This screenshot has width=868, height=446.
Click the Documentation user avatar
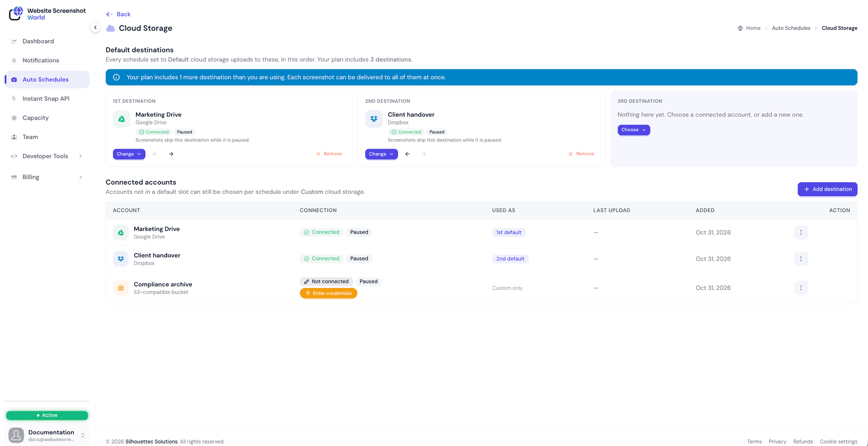tap(16, 435)
